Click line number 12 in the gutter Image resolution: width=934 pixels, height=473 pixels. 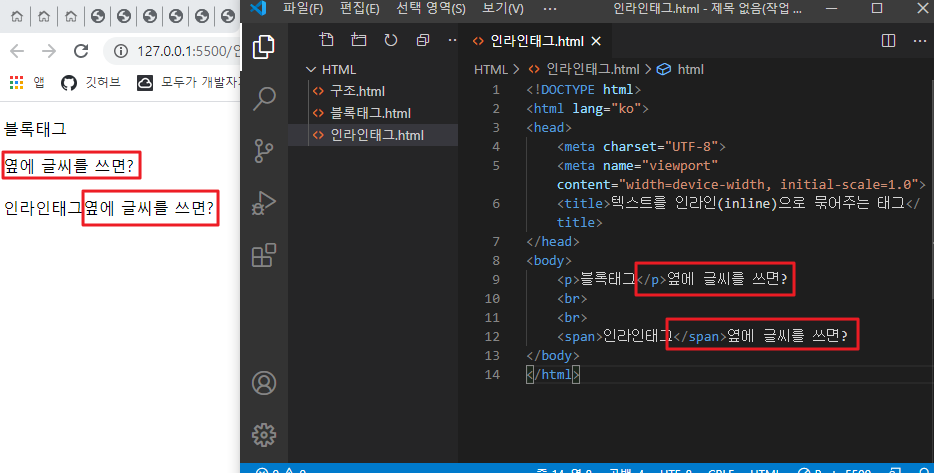point(492,337)
